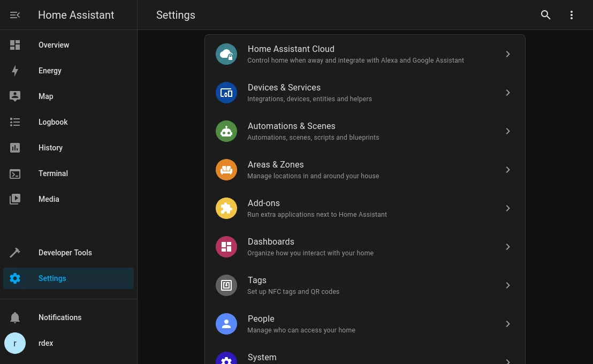Expand the Areas & Zones chevron

[508, 170]
